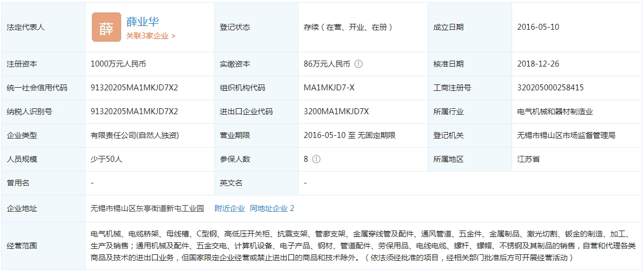
Task: Click info icon next to 参保人数 value 8
Action: coord(316,159)
